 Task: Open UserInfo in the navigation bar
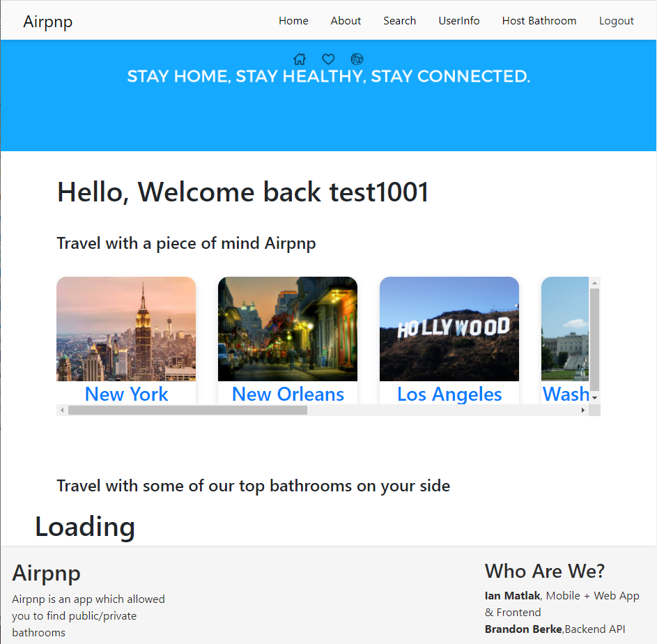coord(459,20)
